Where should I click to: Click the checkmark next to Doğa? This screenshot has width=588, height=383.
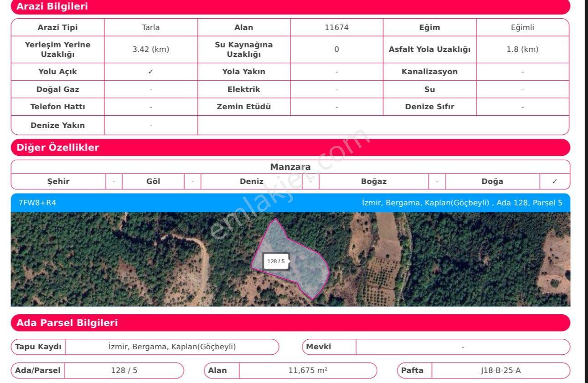tap(555, 182)
